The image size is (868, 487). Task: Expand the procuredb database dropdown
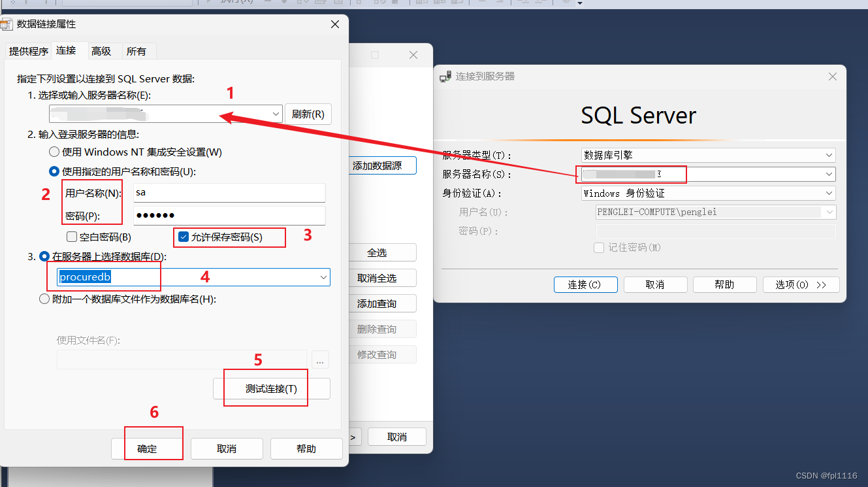tap(323, 277)
